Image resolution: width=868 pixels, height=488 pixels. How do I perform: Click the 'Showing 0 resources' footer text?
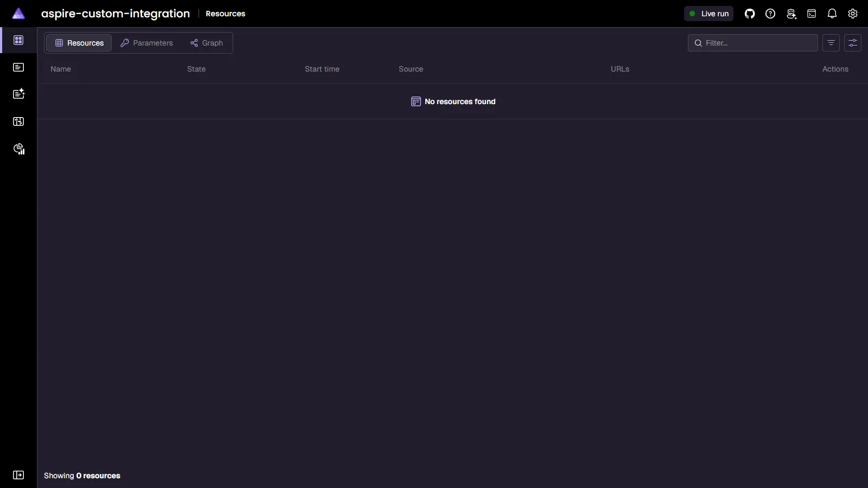coord(82,476)
